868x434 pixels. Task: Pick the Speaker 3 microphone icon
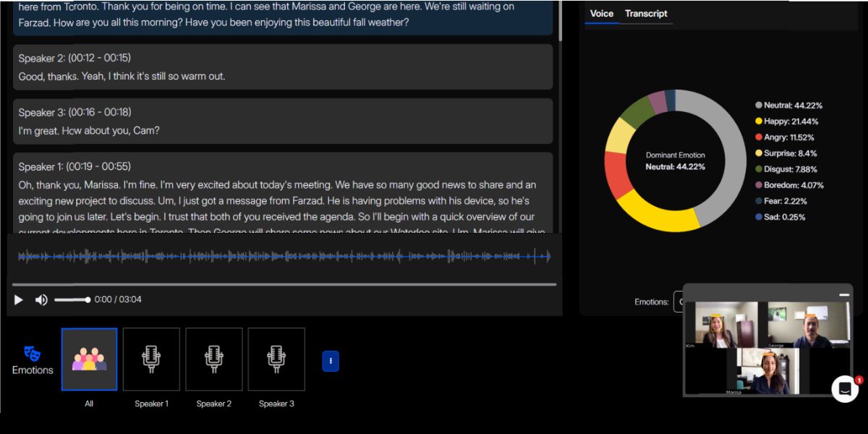pyautogui.click(x=276, y=359)
